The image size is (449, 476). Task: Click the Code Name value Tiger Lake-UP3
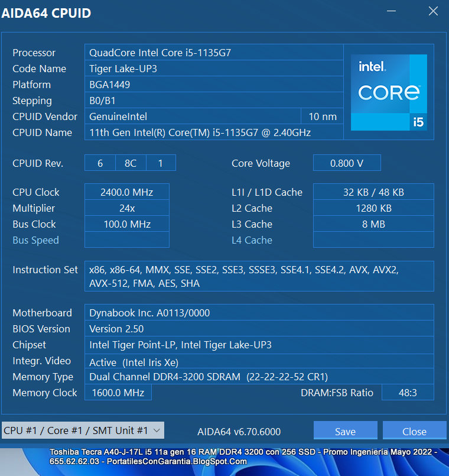point(214,69)
